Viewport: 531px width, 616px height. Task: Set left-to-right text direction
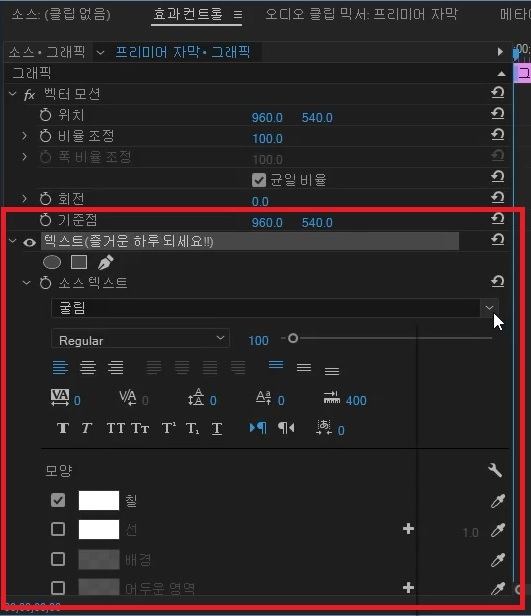point(258,428)
